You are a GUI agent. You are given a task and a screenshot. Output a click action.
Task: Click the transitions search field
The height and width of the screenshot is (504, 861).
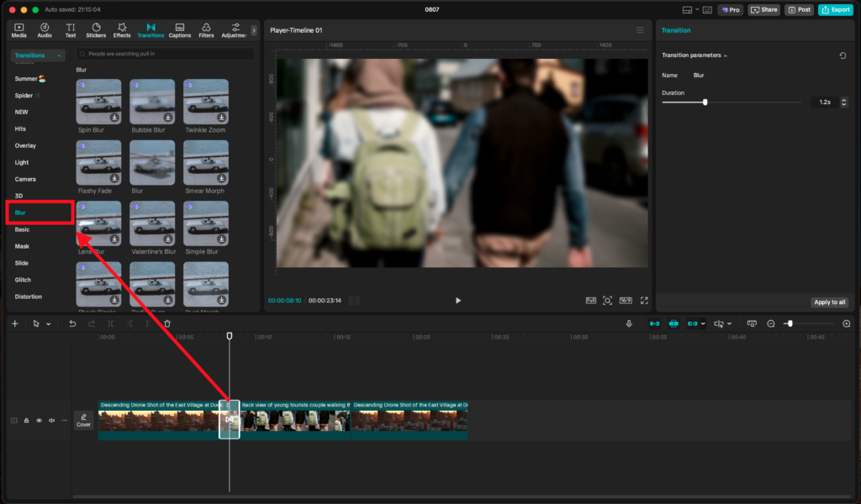pyautogui.click(x=165, y=54)
